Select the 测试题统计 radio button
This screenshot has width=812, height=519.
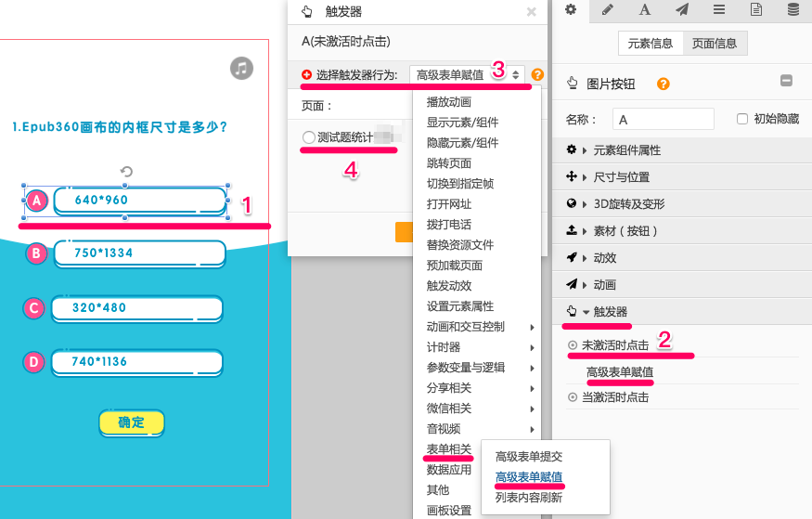tap(309, 137)
